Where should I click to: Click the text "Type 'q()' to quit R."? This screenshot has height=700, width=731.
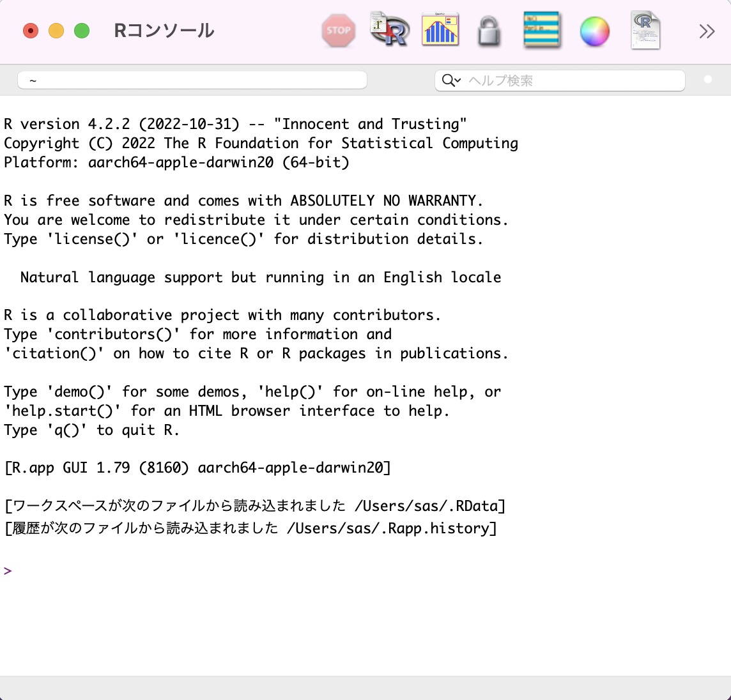pos(91,430)
